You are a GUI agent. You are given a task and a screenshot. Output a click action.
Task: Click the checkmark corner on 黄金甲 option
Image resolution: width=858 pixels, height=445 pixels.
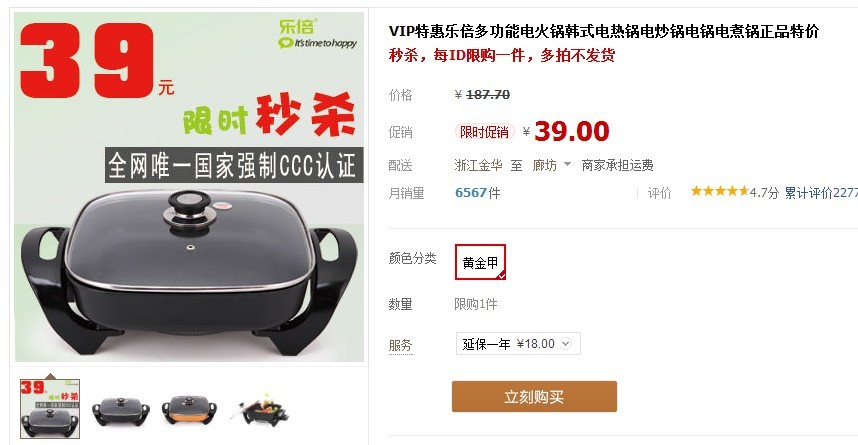(x=501, y=276)
